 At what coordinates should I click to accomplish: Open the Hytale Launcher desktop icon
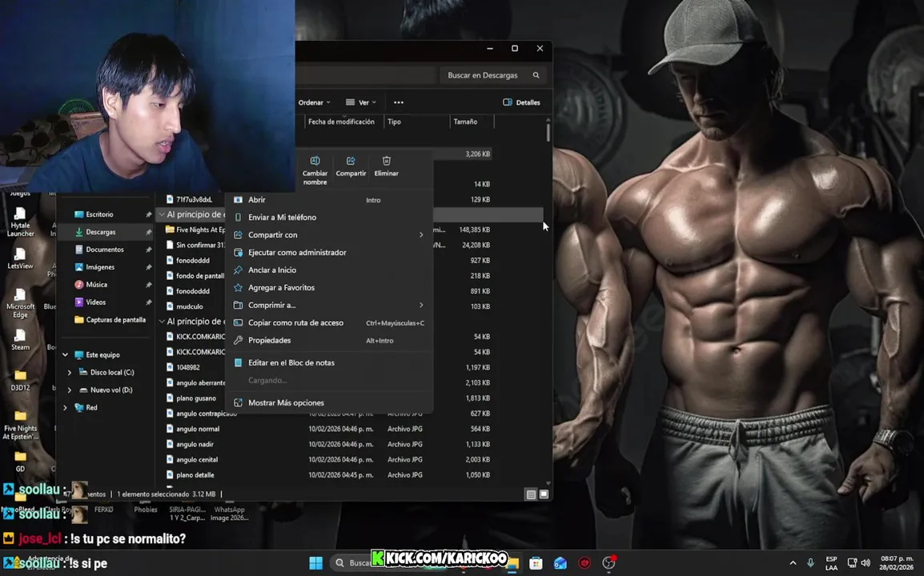click(20, 222)
